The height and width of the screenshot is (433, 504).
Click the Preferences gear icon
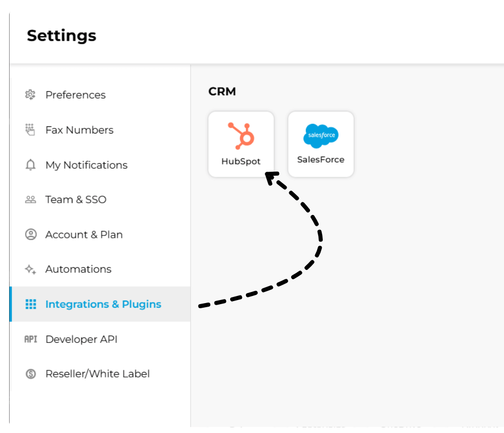[x=30, y=95]
